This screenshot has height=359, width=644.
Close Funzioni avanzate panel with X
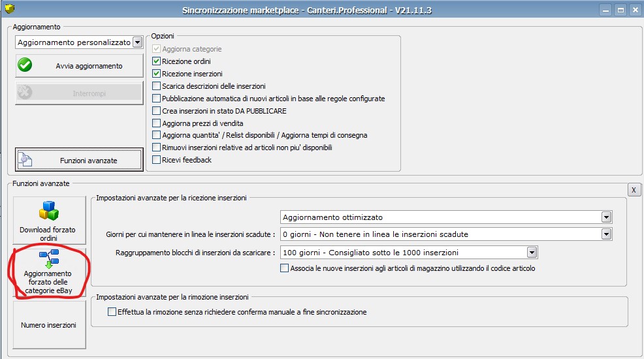[x=634, y=190]
